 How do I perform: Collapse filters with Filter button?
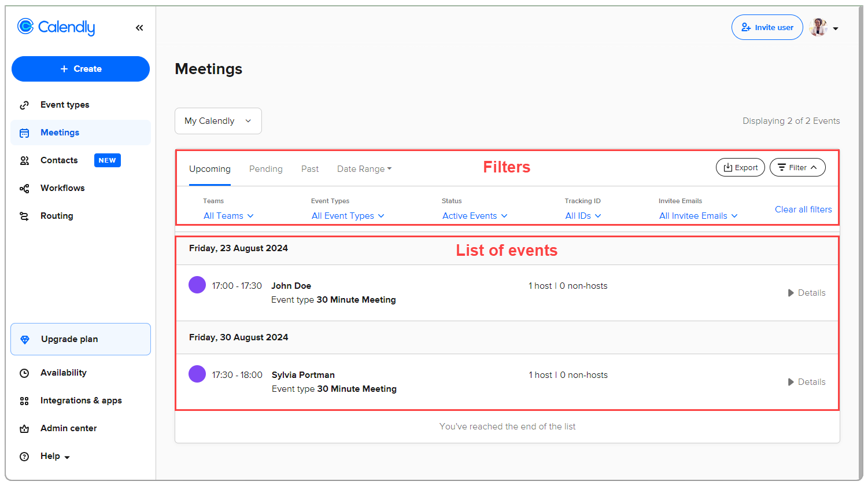coord(797,167)
